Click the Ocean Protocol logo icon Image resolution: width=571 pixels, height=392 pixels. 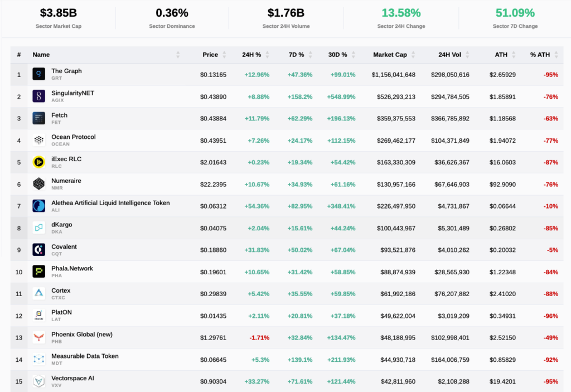(x=38, y=140)
